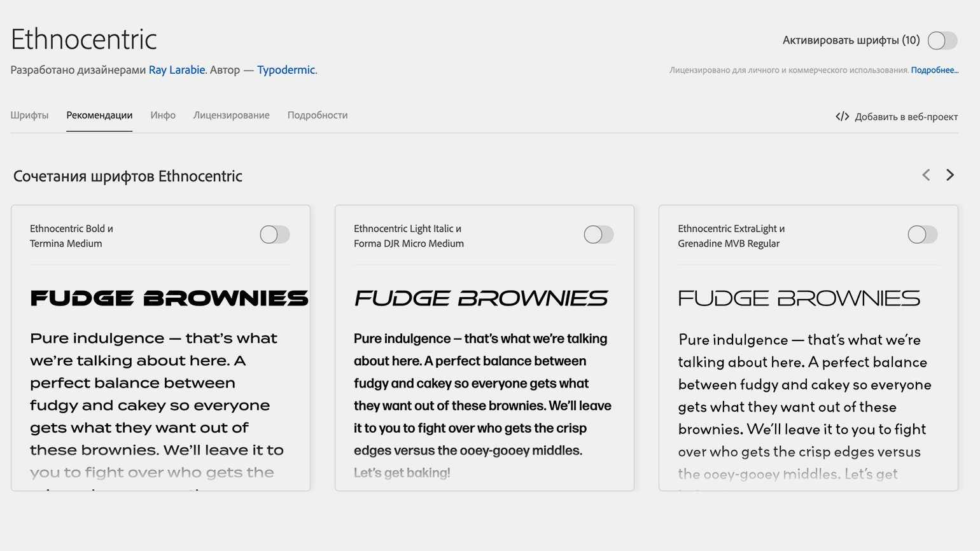Click the Forma DJR Micro paragraph sample

[x=482, y=394]
